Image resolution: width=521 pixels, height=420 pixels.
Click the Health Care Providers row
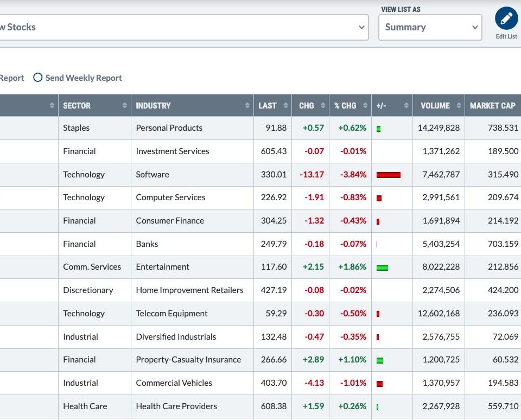[x=176, y=406]
